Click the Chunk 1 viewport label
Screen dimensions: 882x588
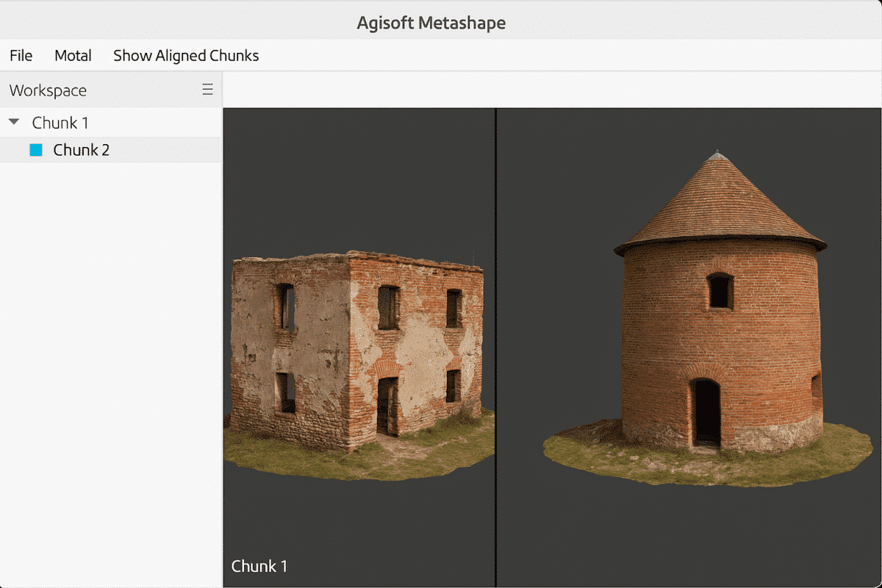click(x=259, y=566)
